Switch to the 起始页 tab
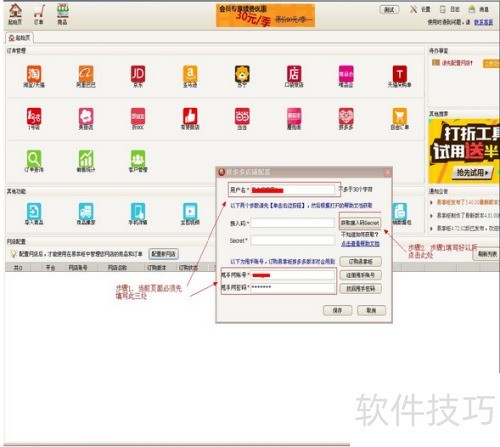 [x=19, y=38]
